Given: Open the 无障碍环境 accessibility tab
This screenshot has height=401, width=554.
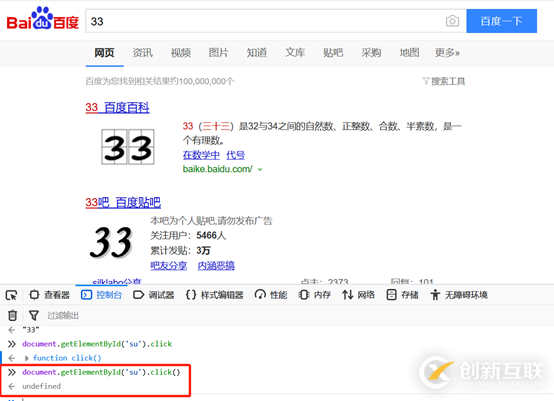Looking at the screenshot, I should coord(459,295).
